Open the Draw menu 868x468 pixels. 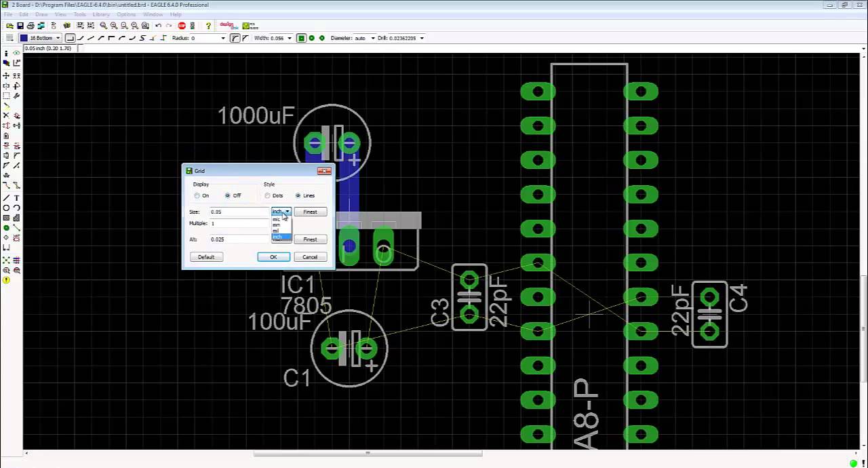[41, 14]
